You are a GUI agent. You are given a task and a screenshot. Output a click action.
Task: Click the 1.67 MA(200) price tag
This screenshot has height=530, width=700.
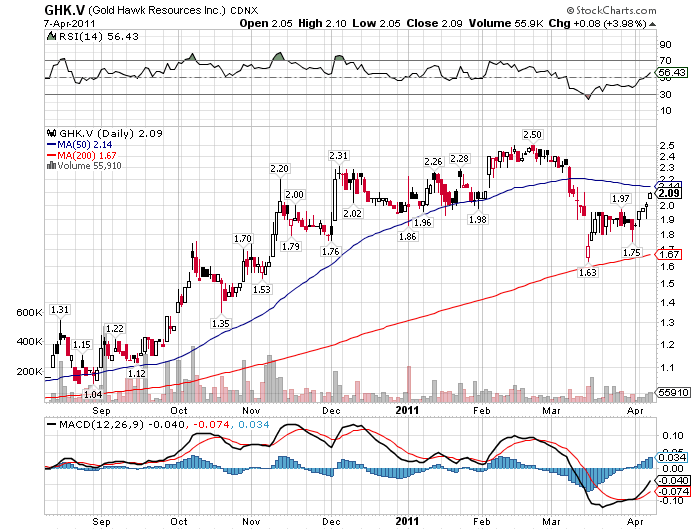point(669,255)
